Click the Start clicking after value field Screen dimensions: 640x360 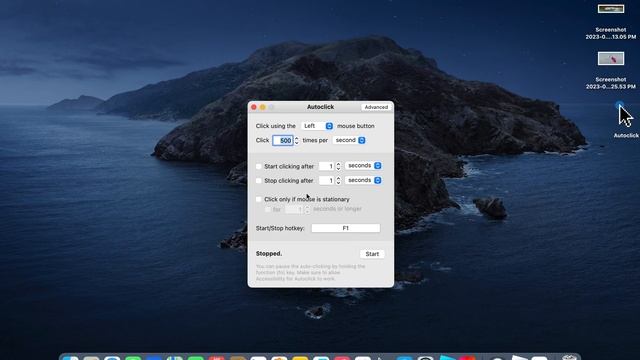(327, 166)
